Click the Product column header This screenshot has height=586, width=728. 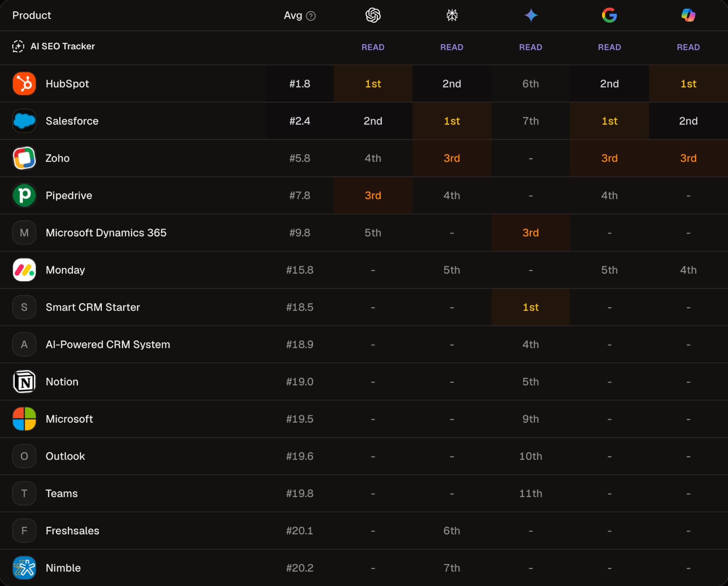point(31,15)
